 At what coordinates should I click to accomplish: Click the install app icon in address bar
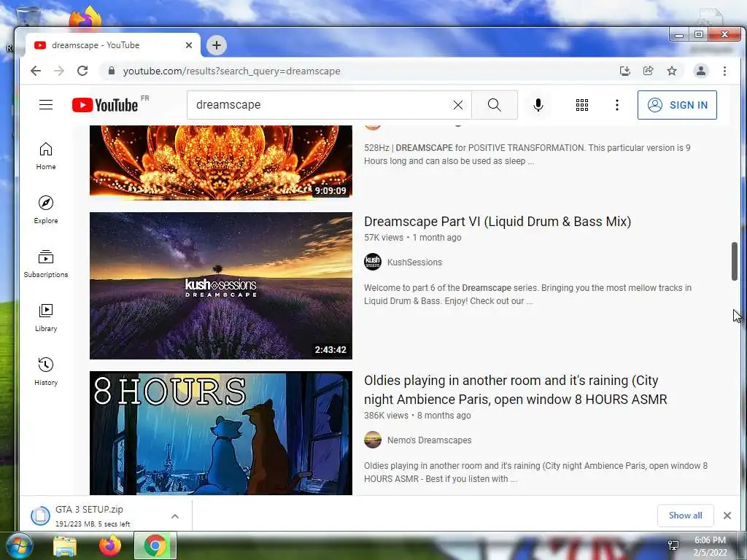[x=624, y=71]
